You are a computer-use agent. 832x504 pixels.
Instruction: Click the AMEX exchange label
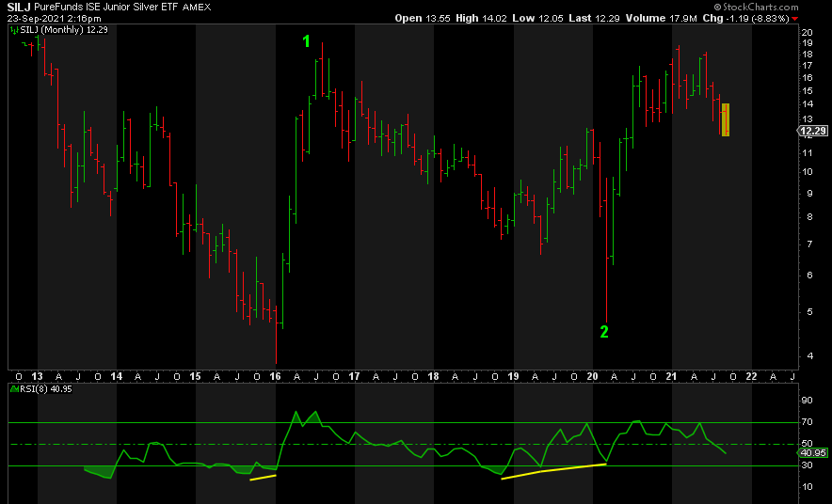pyautogui.click(x=197, y=7)
